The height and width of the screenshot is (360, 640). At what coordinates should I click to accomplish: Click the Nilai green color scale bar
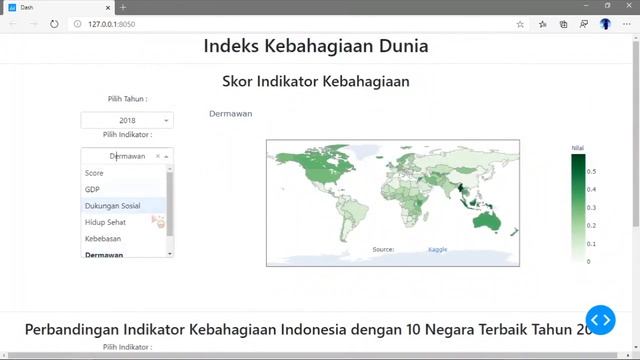pyautogui.click(x=578, y=207)
